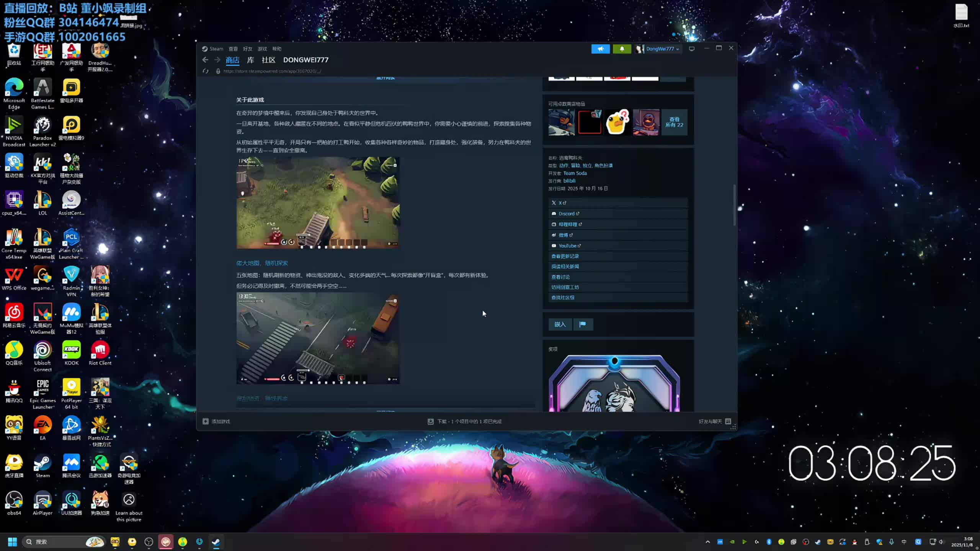Click the page reload icon
Screen dimensions: 980x551
[x=206, y=71]
